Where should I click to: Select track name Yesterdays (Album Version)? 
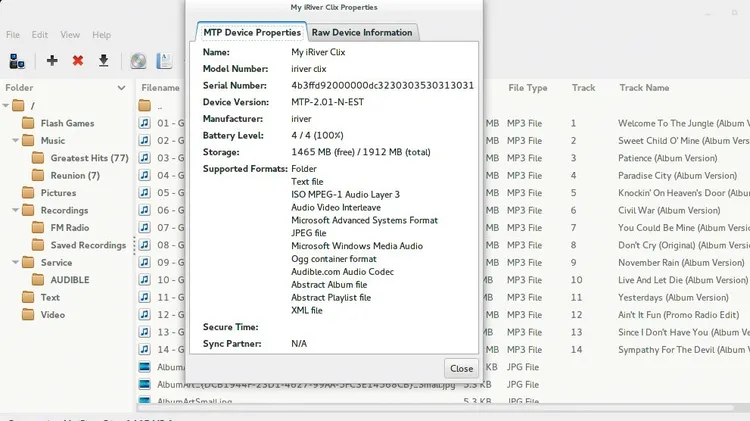673,297
